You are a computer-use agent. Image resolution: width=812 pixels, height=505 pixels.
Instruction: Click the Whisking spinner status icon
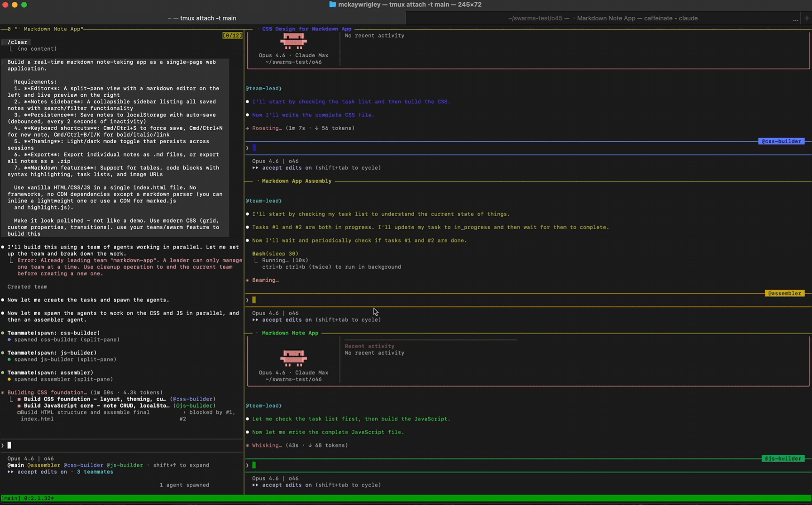tap(247, 445)
